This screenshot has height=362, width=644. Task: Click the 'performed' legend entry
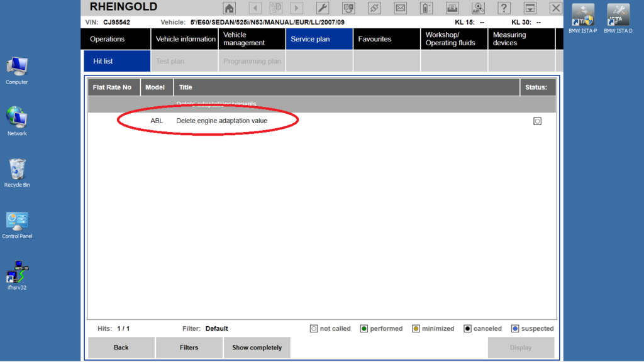pos(381,329)
